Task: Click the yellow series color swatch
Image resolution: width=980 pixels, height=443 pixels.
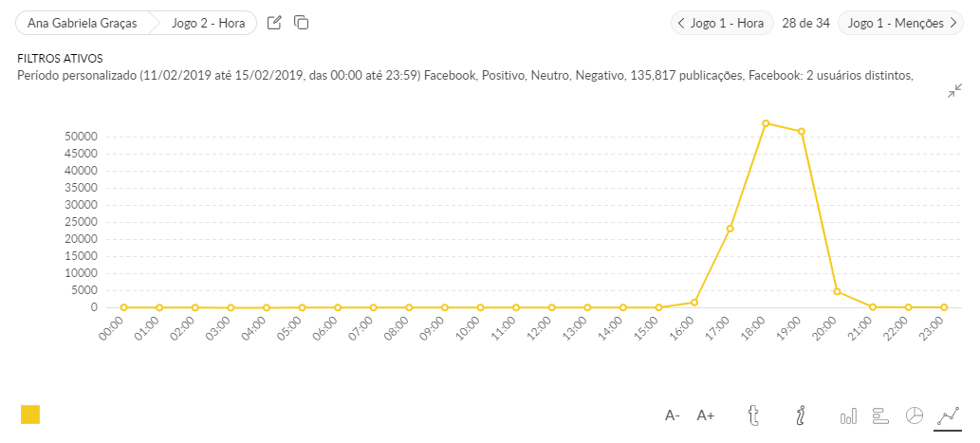Action: tap(30, 415)
